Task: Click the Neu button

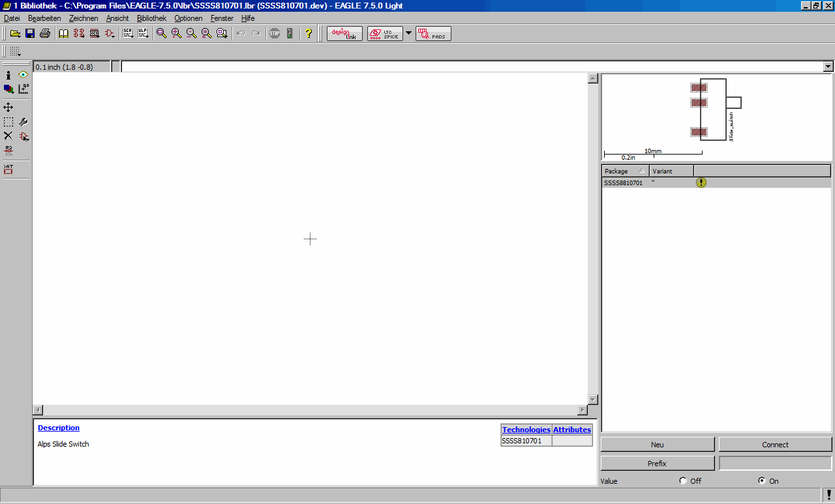Action: (658, 445)
